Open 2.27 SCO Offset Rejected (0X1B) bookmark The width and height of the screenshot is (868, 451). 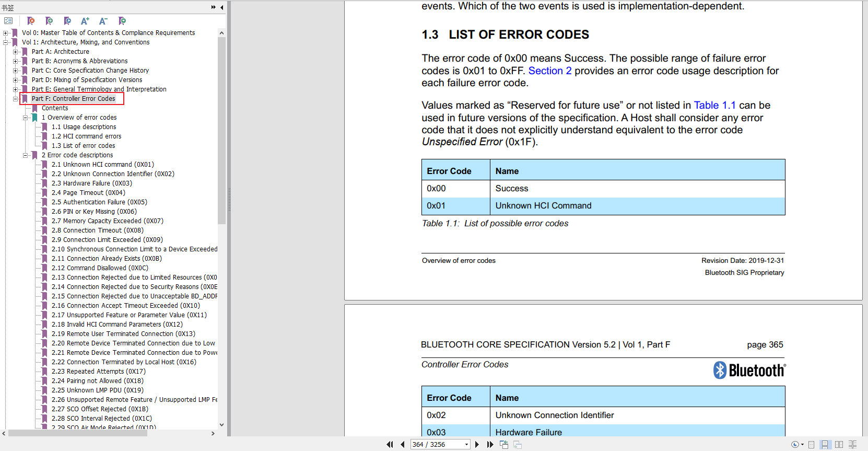coord(100,409)
